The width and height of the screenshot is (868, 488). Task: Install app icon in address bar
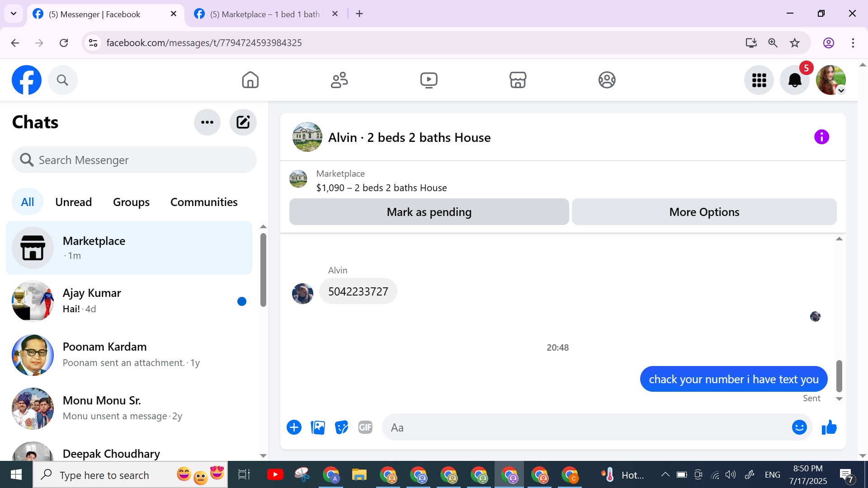(751, 43)
